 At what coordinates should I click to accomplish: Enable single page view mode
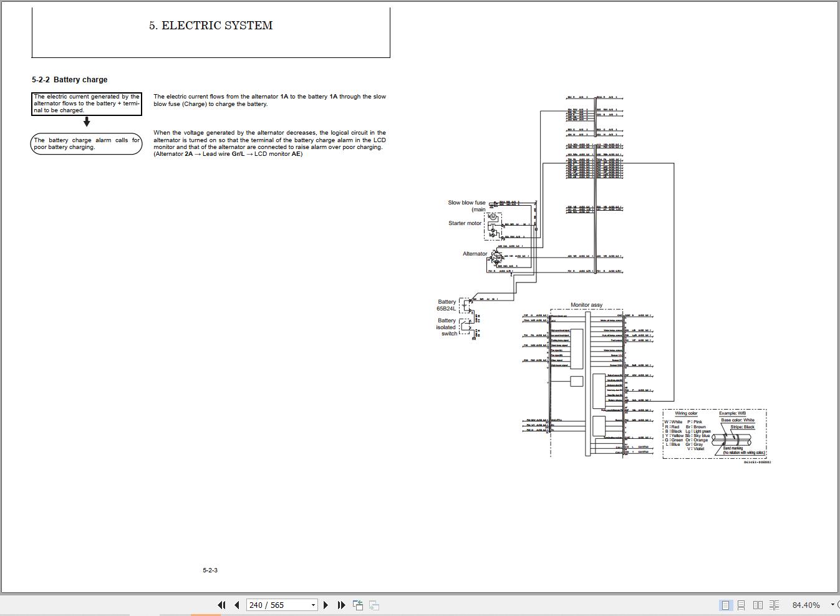pyautogui.click(x=725, y=605)
